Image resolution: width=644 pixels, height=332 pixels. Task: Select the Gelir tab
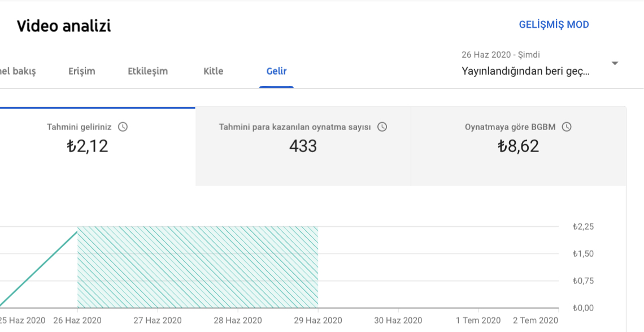[x=276, y=71]
